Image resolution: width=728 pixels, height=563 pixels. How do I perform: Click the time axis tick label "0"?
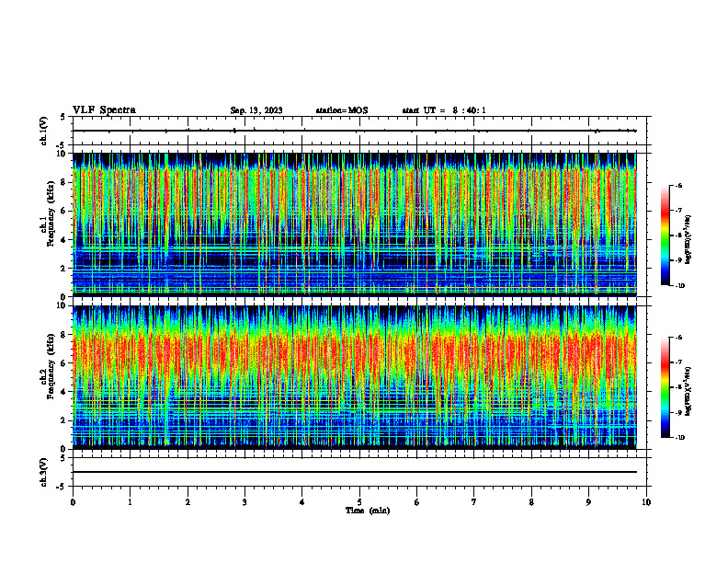tap(73, 502)
